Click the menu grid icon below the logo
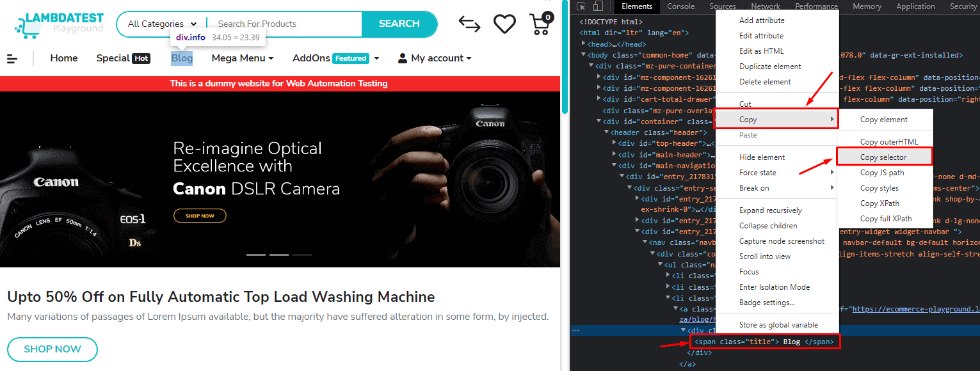The width and height of the screenshot is (980, 371). coord(12,58)
